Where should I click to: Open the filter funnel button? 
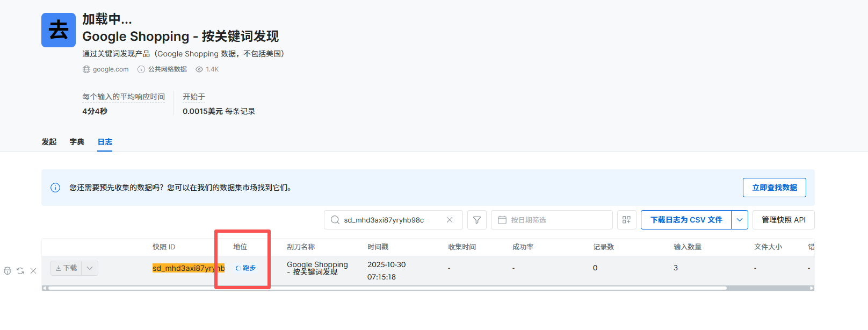pos(477,220)
